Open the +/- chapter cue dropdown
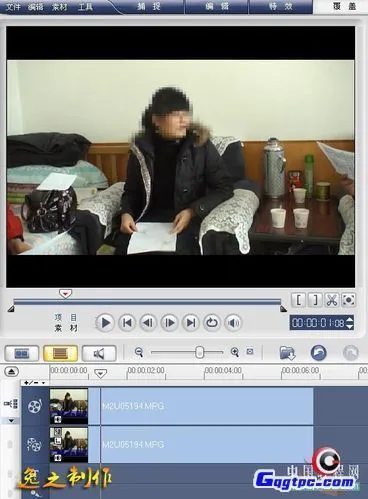The height and width of the screenshot is (499, 368). click(x=34, y=383)
